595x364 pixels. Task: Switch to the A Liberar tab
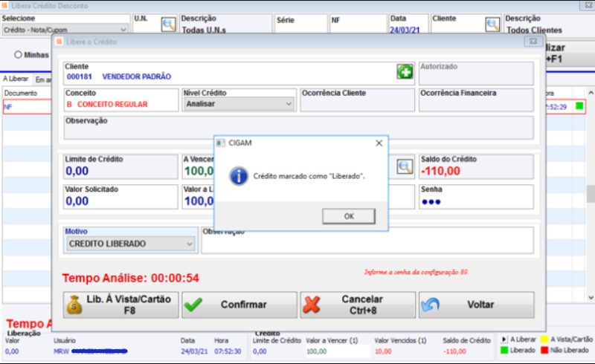point(16,79)
